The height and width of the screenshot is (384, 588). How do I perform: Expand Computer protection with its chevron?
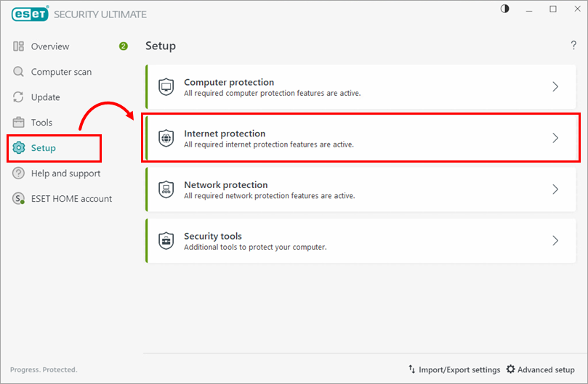555,87
